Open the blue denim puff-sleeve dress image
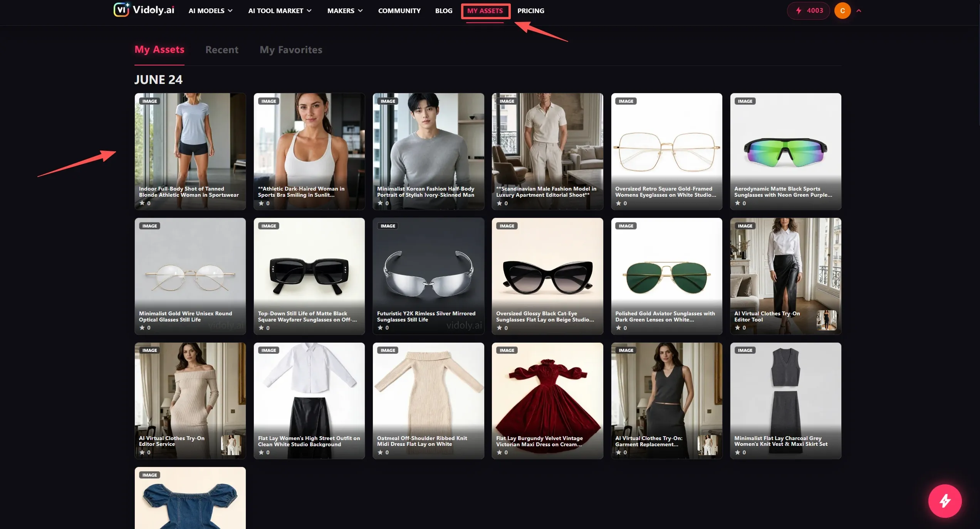980x529 pixels. [190, 498]
